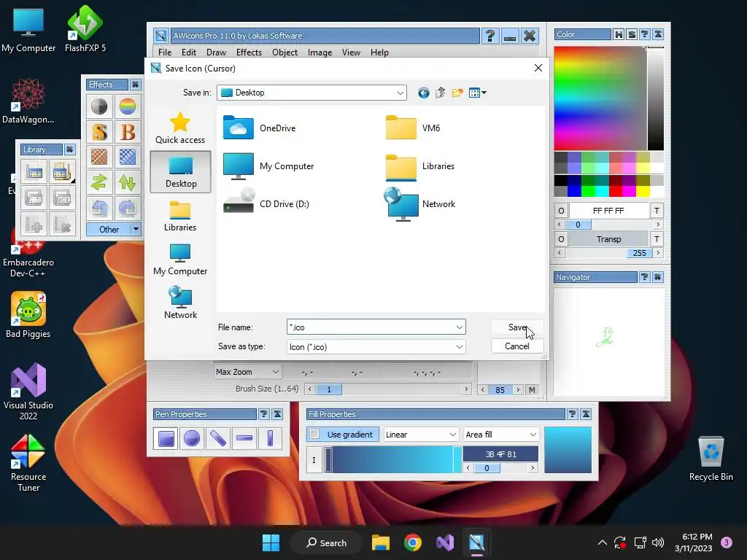Select the diagonal pen shape
Image resolution: width=747 pixels, height=560 pixels.
coord(217,438)
